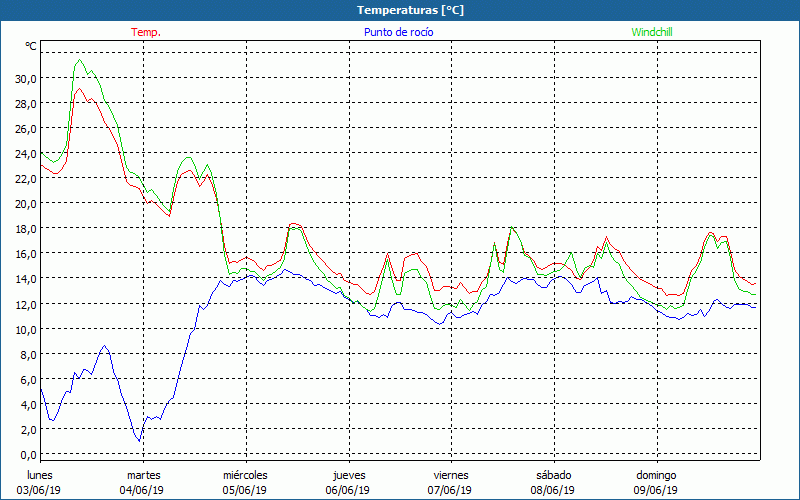Click the 24,0 y-axis value
This screenshot has width=800, height=500.
pos(26,154)
